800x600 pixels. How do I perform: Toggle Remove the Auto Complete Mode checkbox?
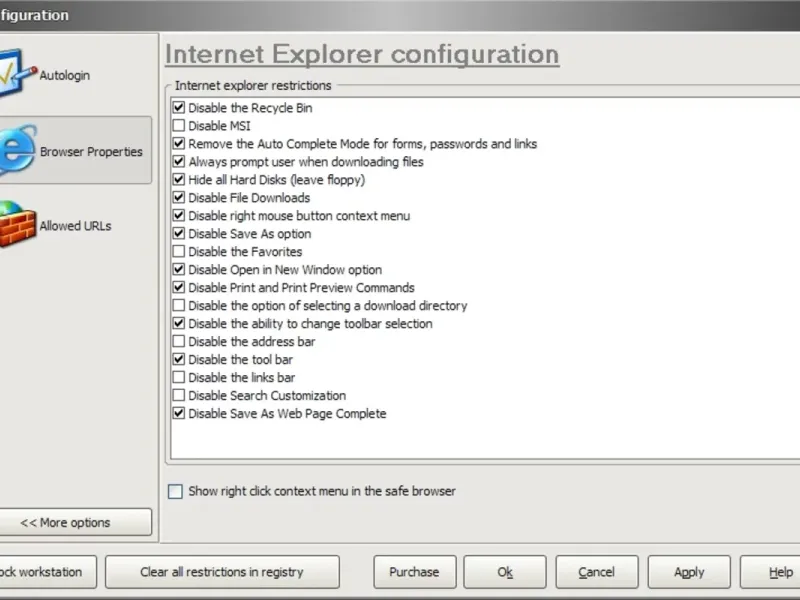point(179,143)
